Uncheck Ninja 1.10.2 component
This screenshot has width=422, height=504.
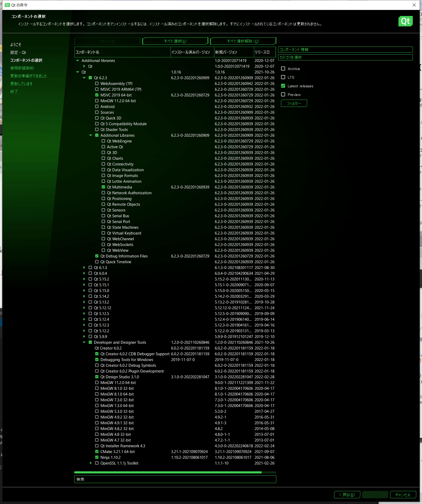pos(97,457)
